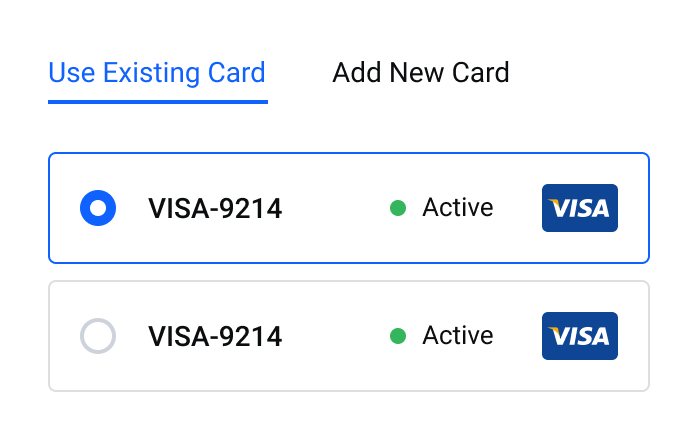Choose the second VISA-9214 card option box
This screenshot has height=440, width=698.
pyautogui.click(x=349, y=336)
